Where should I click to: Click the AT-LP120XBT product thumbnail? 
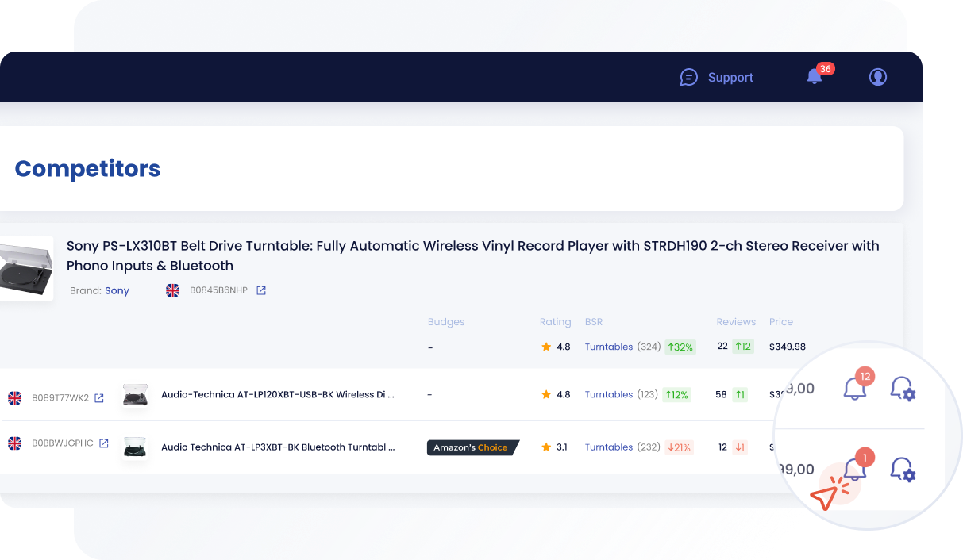pyautogui.click(x=136, y=395)
